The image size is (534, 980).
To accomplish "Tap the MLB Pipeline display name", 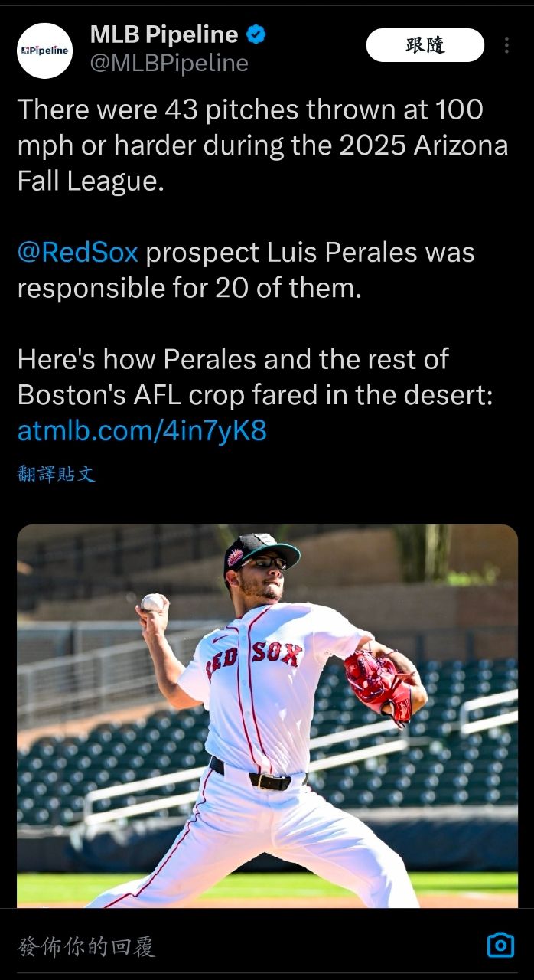I will pos(164,34).
